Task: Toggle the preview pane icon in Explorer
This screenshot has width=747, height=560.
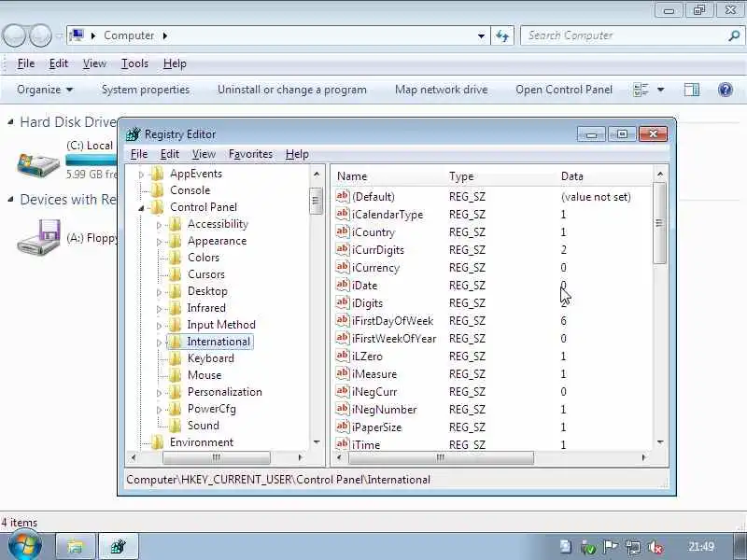Action: (692, 90)
